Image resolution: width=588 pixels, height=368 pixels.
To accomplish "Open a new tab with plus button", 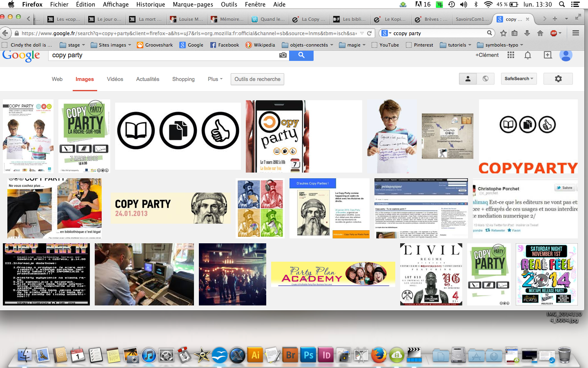I will [x=555, y=19].
